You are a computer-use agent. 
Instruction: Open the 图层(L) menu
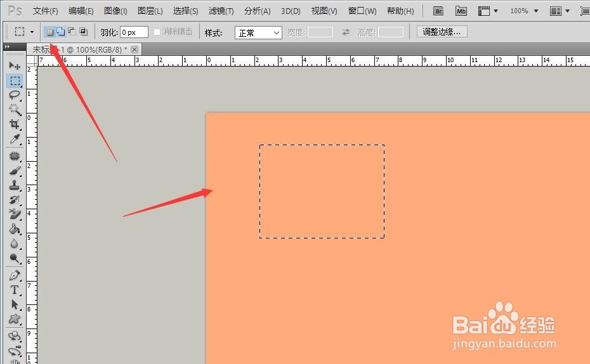pos(150,11)
